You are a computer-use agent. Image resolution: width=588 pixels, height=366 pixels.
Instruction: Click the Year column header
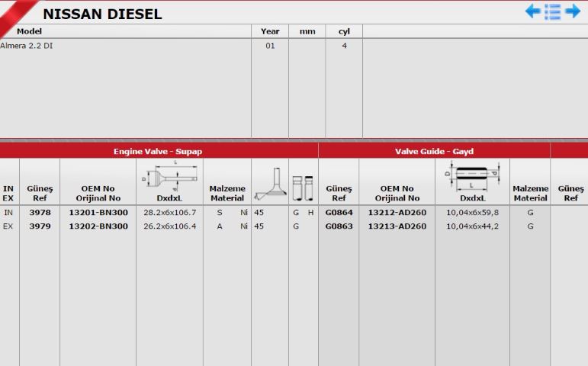[x=270, y=31]
